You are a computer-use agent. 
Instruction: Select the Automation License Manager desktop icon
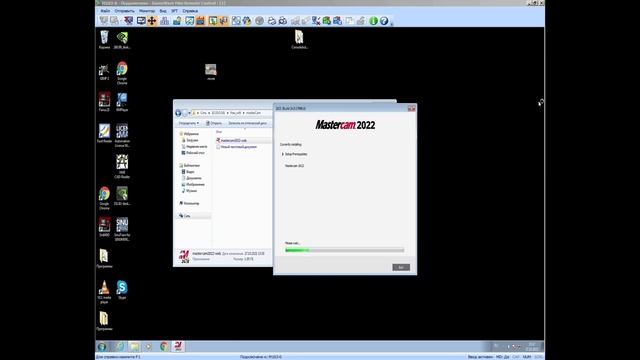click(x=122, y=136)
